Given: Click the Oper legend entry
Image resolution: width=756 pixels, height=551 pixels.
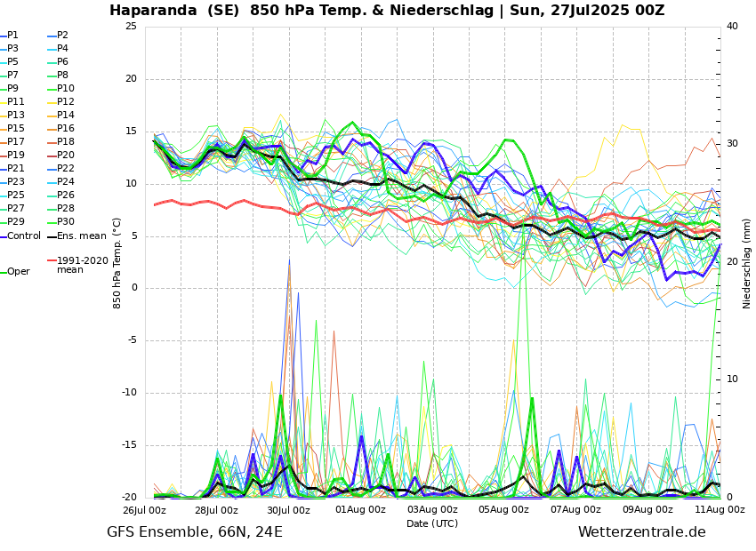Looking at the screenshot, I should 18,272.
